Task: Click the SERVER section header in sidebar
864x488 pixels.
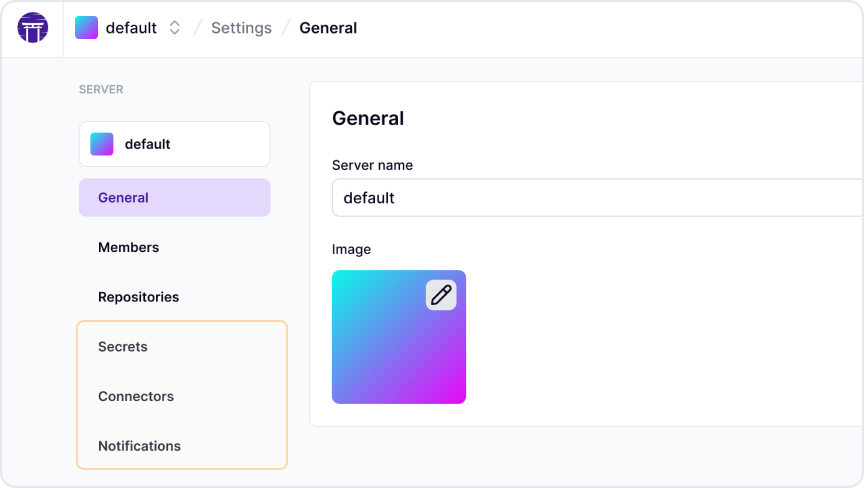Action: coord(101,89)
